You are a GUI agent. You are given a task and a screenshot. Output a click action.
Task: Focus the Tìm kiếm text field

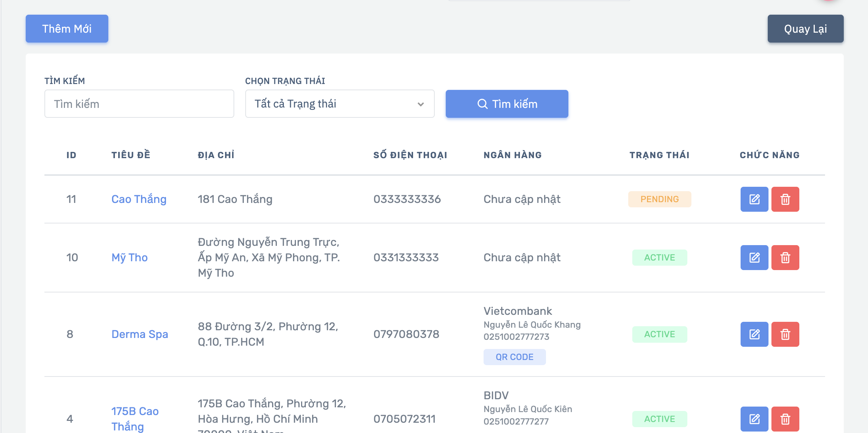click(139, 104)
